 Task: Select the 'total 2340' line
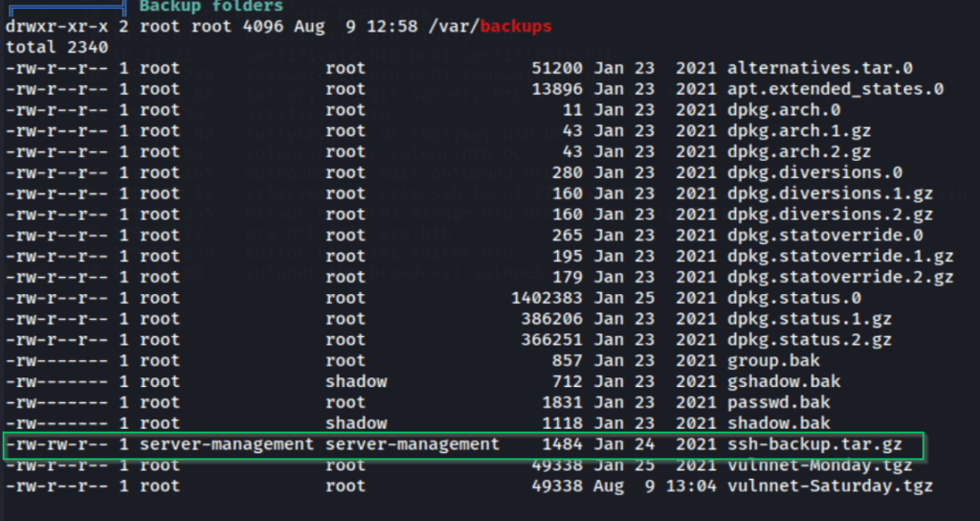[x=56, y=47]
